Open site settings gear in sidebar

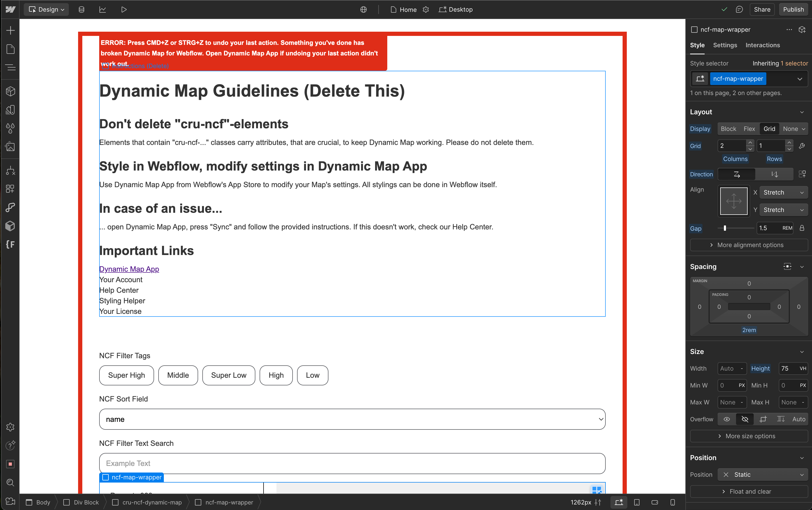[11, 427]
